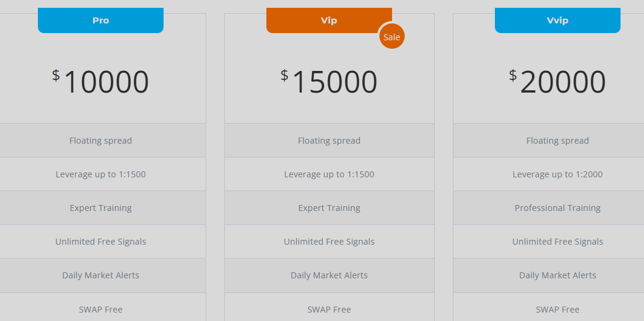
Task: Select the Vvip plan header
Action: 557,20
